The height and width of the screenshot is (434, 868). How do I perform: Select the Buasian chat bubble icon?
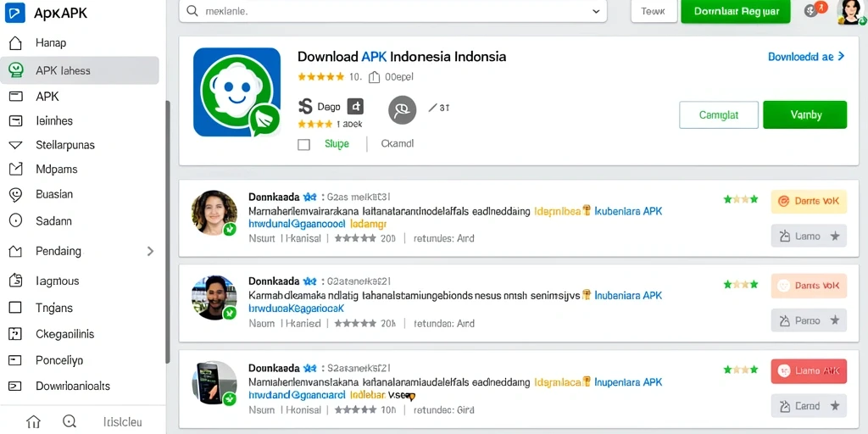click(15, 194)
